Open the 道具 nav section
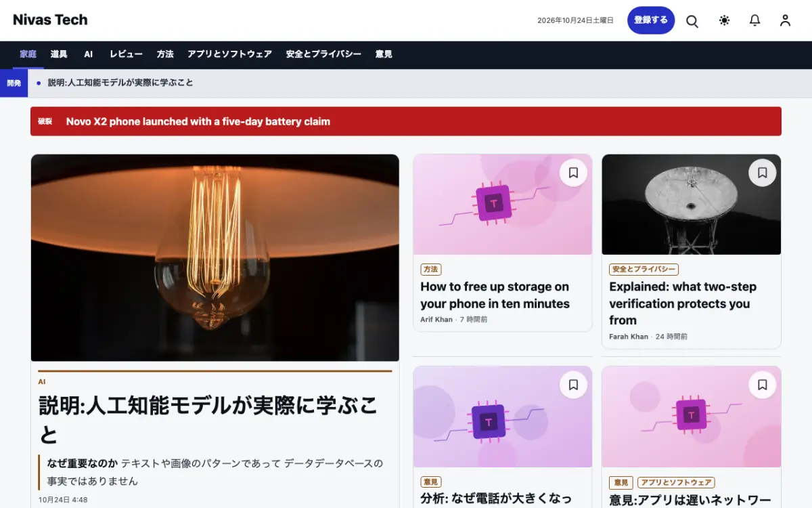This screenshot has width=812, height=508. tap(59, 54)
